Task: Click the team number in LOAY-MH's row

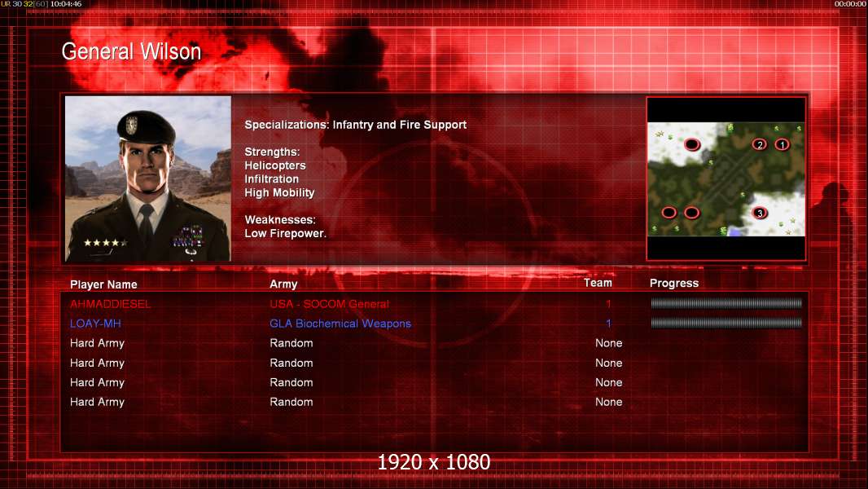Action: (608, 324)
